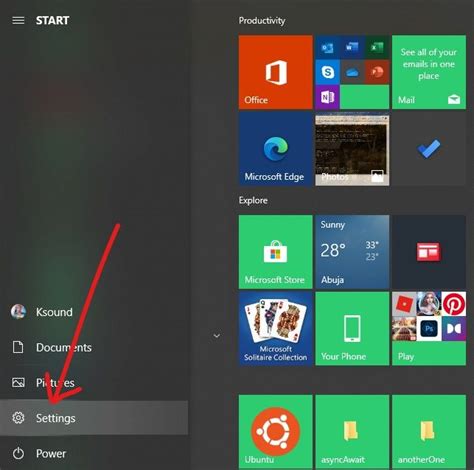This screenshot has height=470, width=474.
Task: Open OneDrive from the Office apps tile
Action: point(352,72)
